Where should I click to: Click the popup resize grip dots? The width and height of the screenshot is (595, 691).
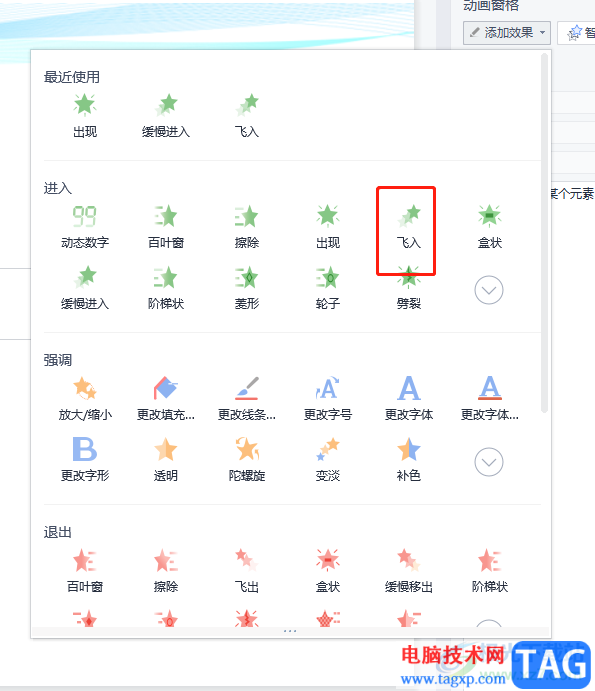[290, 631]
